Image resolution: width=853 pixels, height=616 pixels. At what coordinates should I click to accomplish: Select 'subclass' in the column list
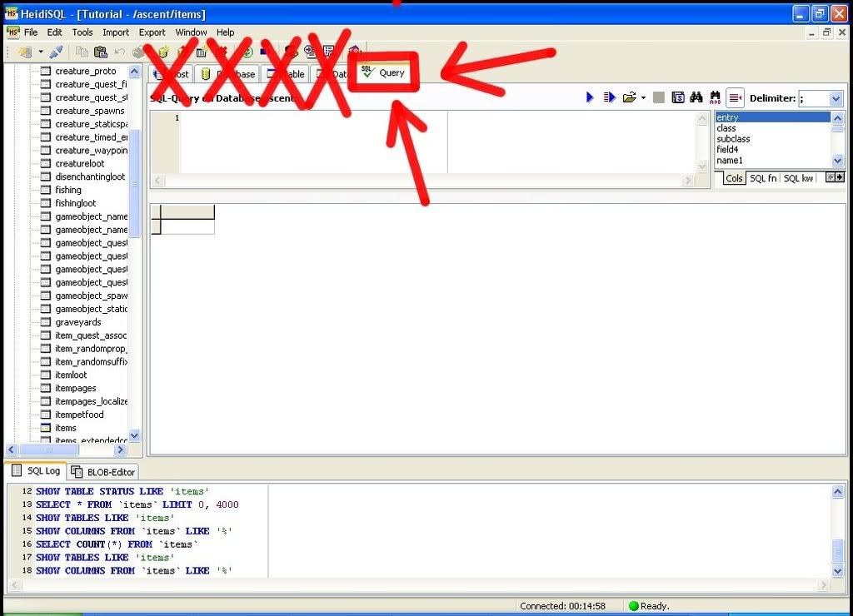coord(772,139)
